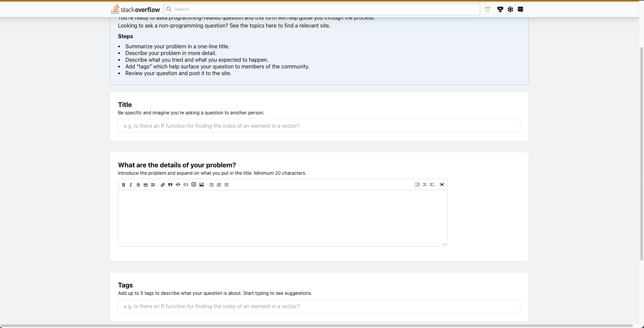Insert a horizontal rule with the HR icon
644x328 pixels.
pyautogui.click(x=146, y=185)
